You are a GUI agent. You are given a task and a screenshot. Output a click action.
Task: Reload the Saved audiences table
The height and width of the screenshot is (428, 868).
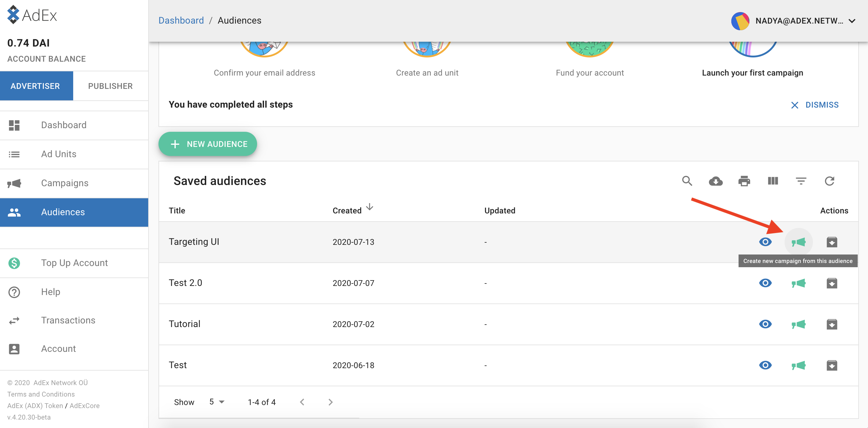[x=829, y=181]
